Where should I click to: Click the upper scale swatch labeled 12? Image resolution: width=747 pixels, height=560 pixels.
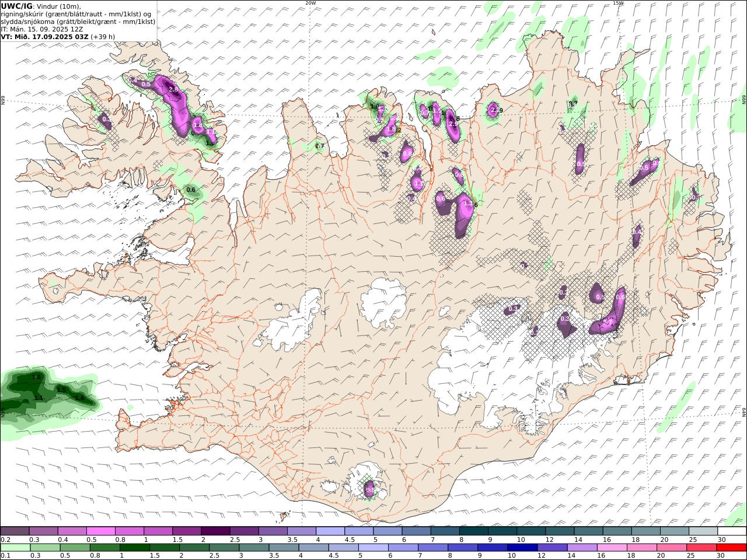tap(560, 531)
